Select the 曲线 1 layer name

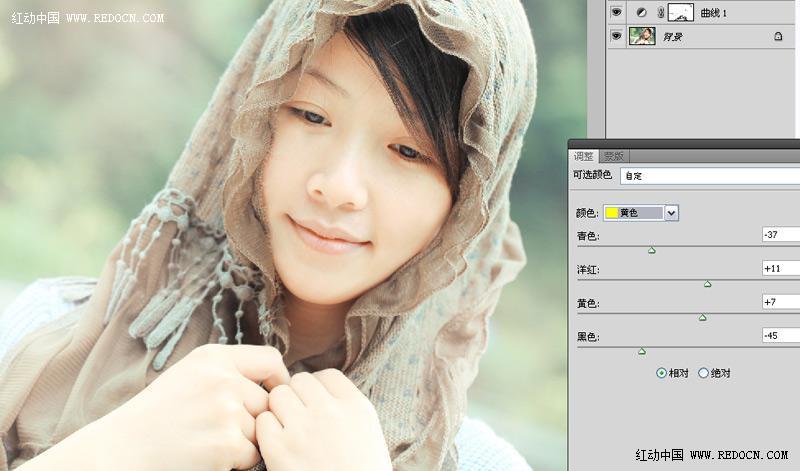(713, 13)
